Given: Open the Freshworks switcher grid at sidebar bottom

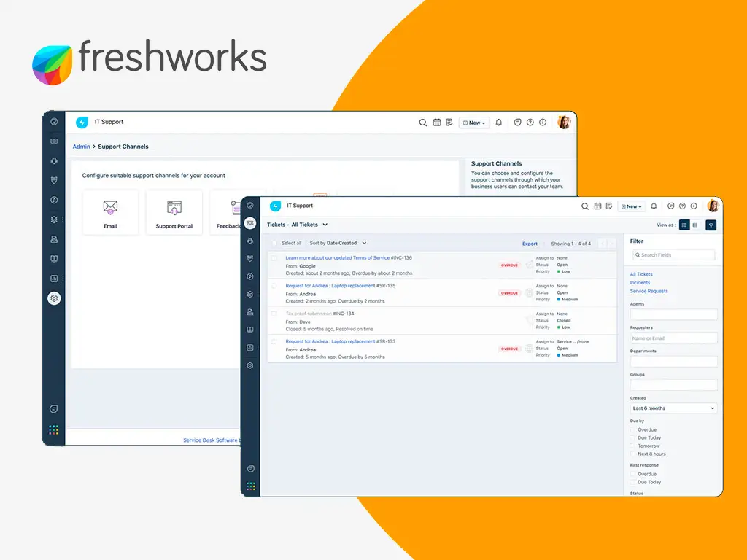Looking at the screenshot, I should 250,487.
